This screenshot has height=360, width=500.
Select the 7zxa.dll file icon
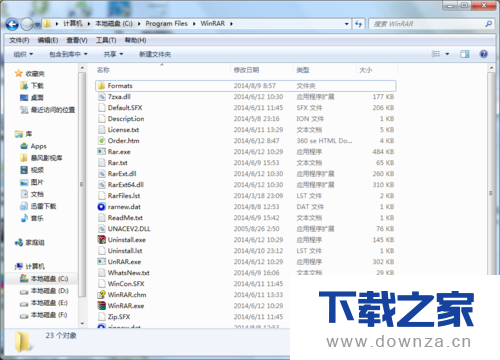pyautogui.click(x=102, y=97)
